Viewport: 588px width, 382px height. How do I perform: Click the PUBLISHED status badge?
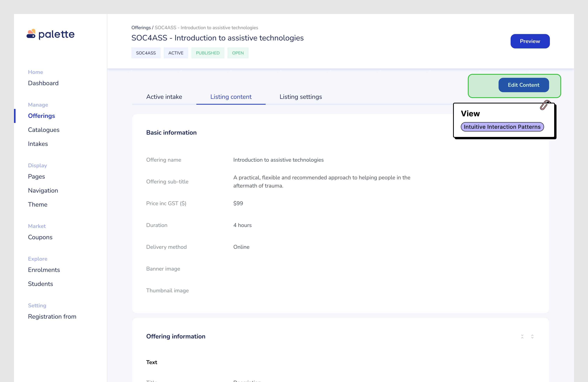point(207,53)
